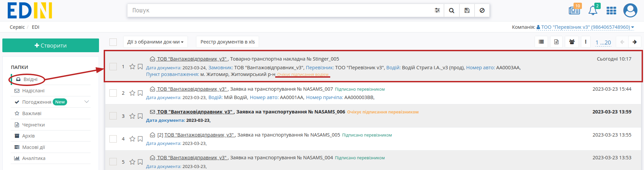Check the box for row 3 NASAMS_006

click(113, 116)
